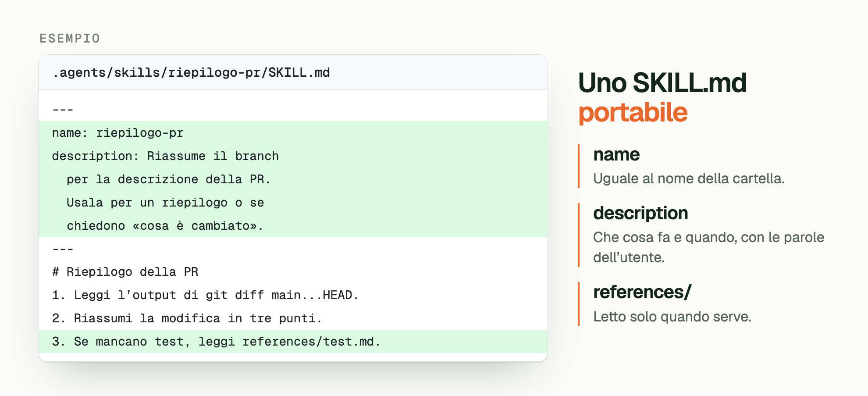Click the title 'Uno SKILL.md'
868x396 pixels.
click(x=662, y=82)
